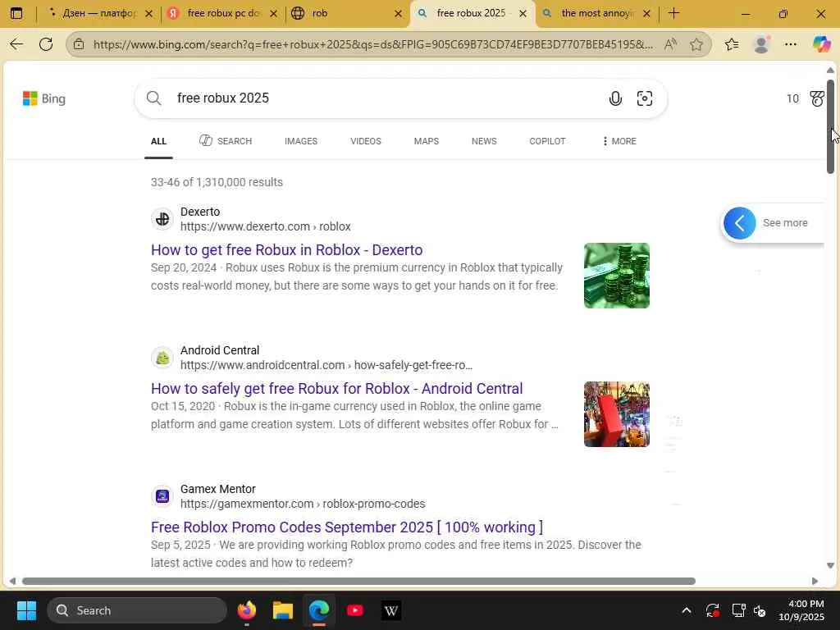Click Microsoft Edge taskbar icon
The height and width of the screenshot is (630, 840).
pyautogui.click(x=319, y=610)
